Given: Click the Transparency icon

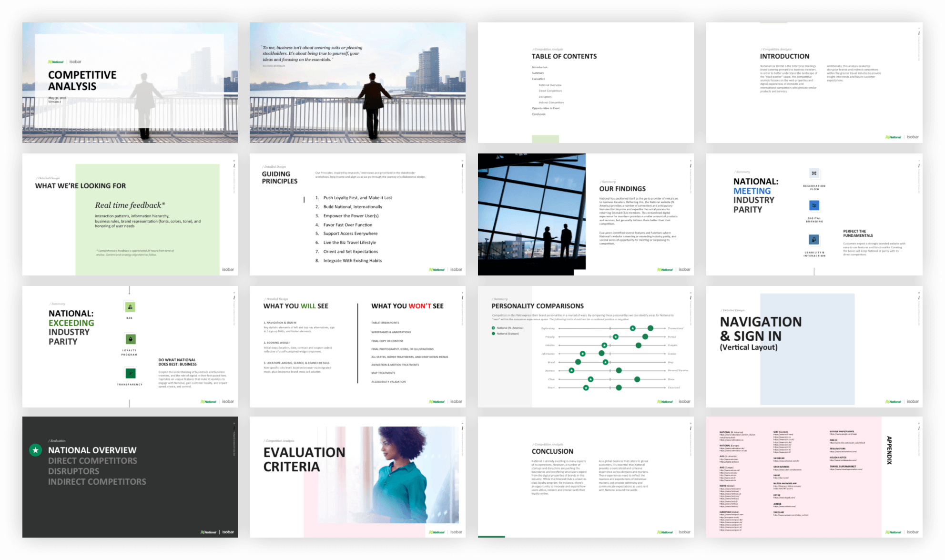Looking at the screenshot, I should click(x=130, y=373).
